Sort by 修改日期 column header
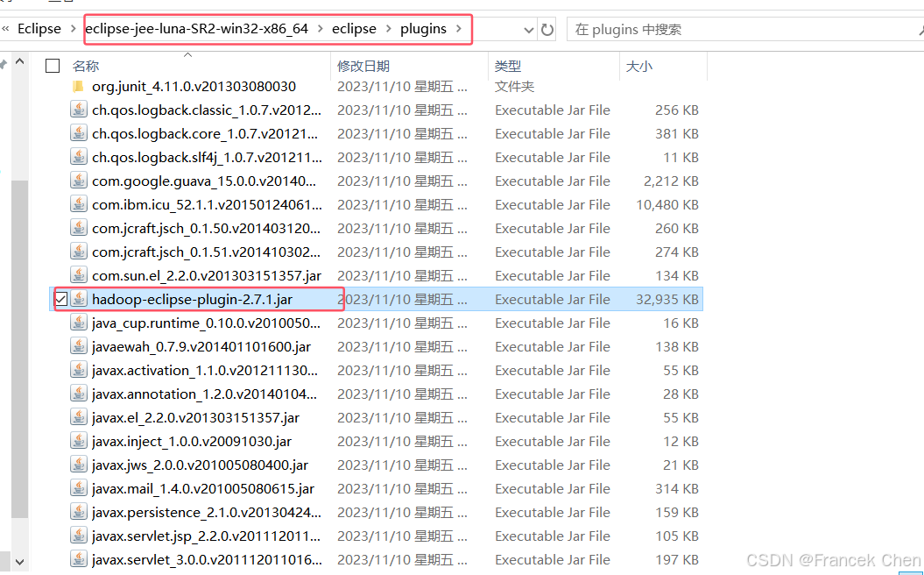This screenshot has width=924, height=575. point(363,66)
